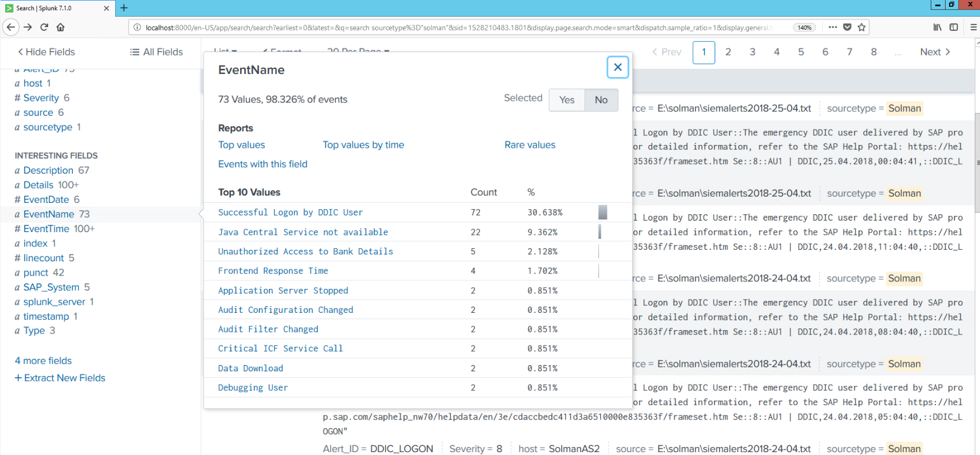
Task: Go to the Next results page
Action: (935, 52)
